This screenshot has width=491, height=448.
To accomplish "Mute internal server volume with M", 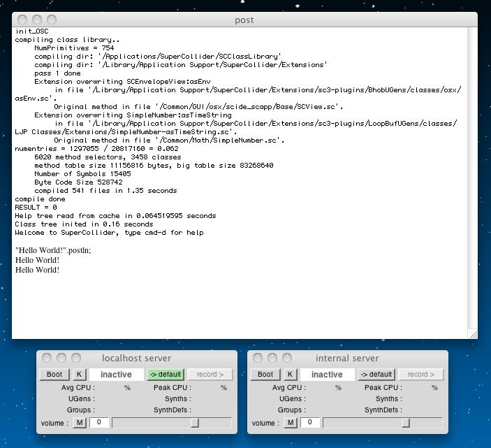I will pyautogui.click(x=291, y=423).
